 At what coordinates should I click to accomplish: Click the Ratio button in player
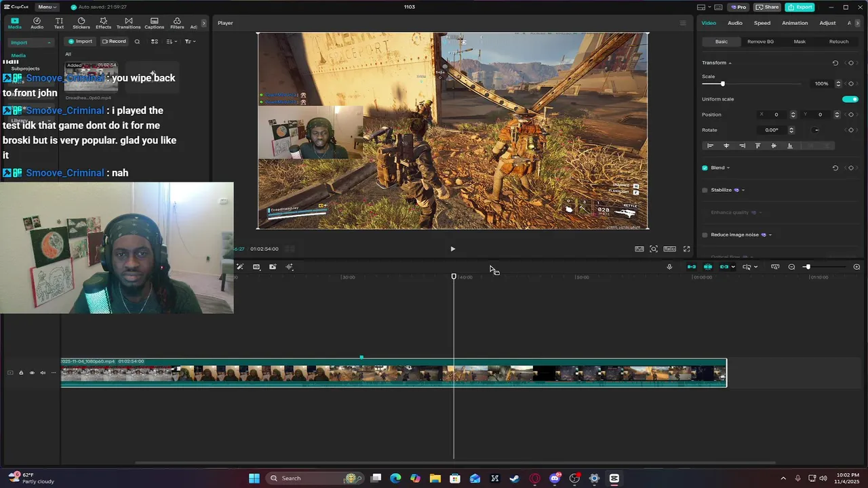pyautogui.click(x=669, y=249)
